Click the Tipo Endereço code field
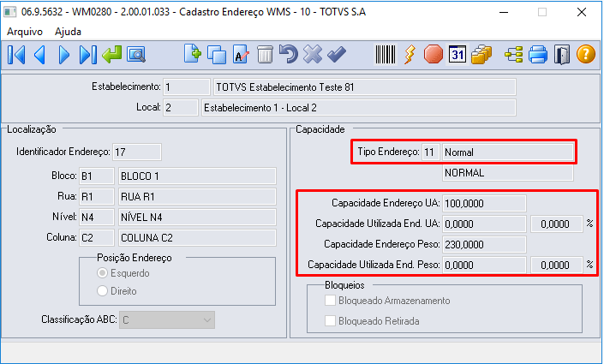604x364 pixels. pyautogui.click(x=431, y=152)
